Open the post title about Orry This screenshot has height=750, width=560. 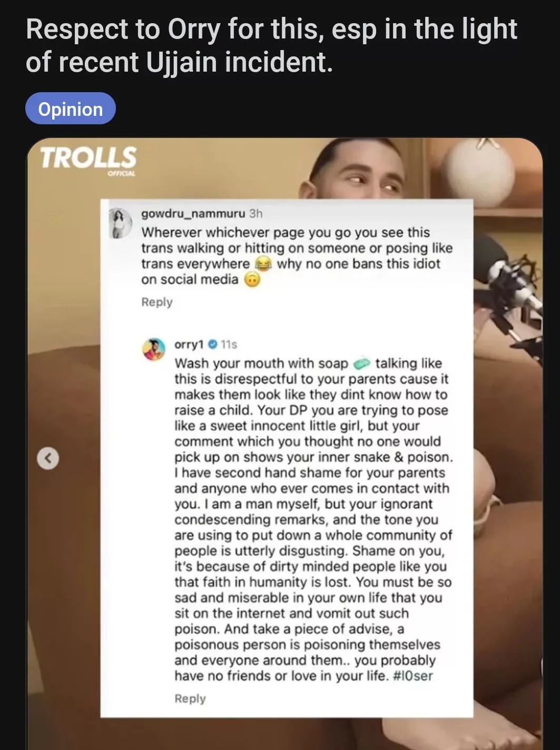point(271,45)
